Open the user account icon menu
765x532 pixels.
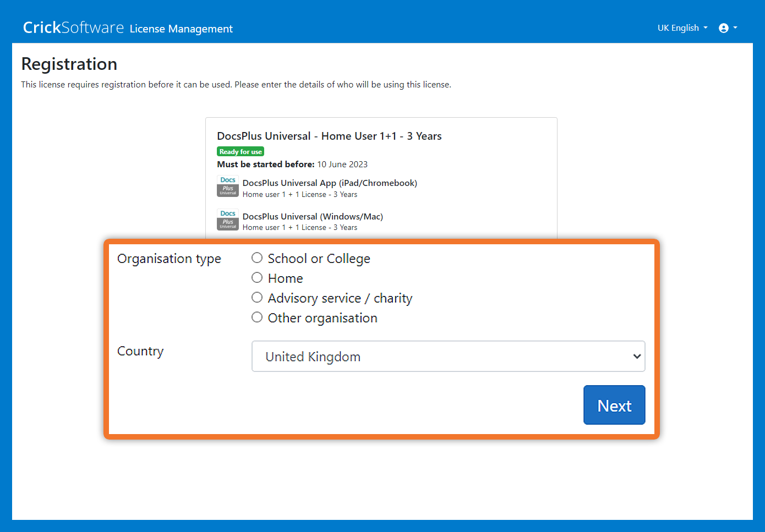[x=727, y=28]
